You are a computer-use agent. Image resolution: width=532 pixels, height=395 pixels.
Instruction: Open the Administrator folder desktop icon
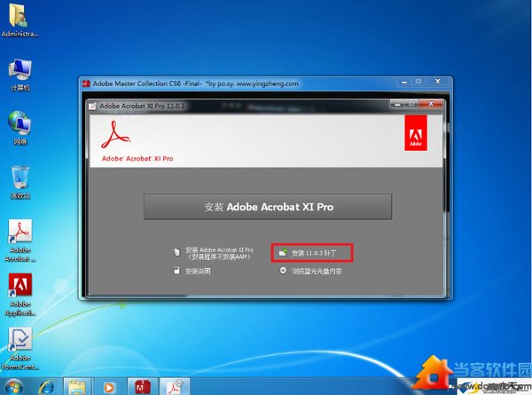20,20
